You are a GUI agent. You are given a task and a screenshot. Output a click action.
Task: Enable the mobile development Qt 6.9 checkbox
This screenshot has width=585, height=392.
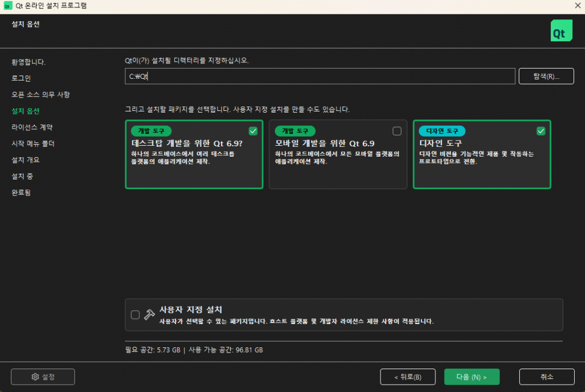point(397,131)
